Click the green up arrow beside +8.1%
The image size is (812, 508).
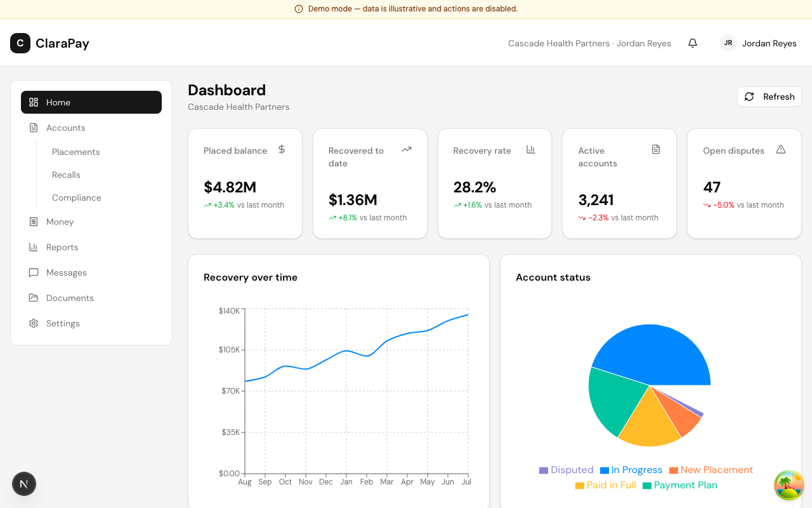pyautogui.click(x=332, y=218)
